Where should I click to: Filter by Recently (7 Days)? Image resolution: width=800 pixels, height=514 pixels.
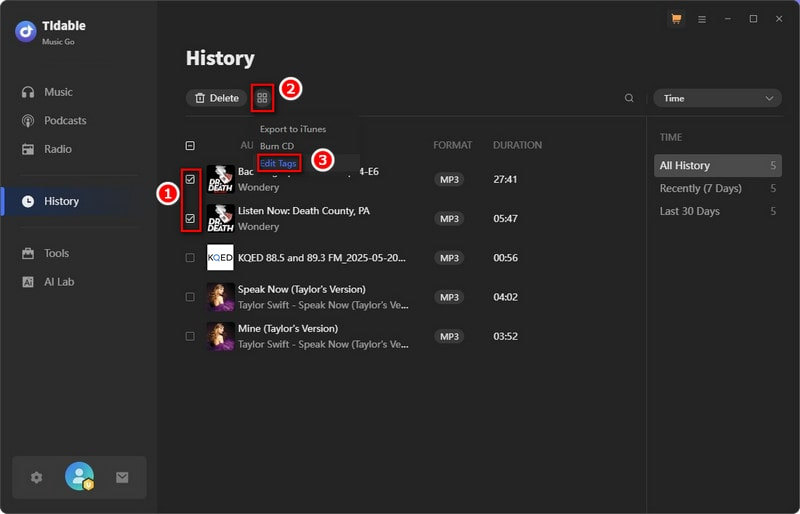[700, 188]
